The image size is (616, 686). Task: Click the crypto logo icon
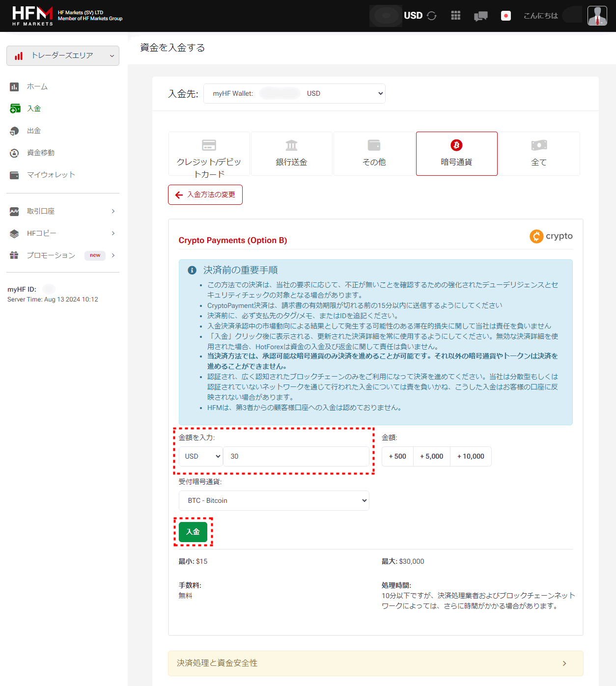(x=536, y=237)
